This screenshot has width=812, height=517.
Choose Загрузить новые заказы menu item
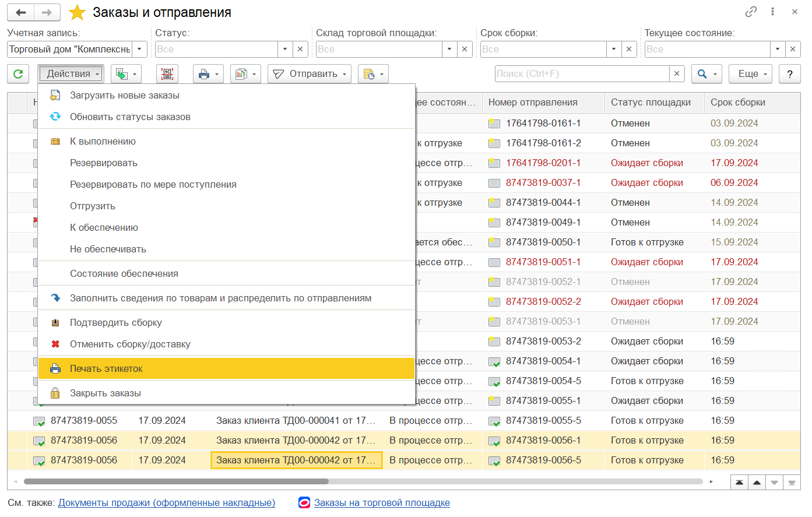click(124, 96)
